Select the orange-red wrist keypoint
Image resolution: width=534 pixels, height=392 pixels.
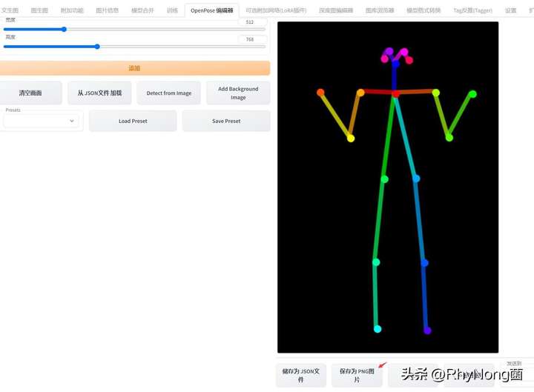coord(320,92)
